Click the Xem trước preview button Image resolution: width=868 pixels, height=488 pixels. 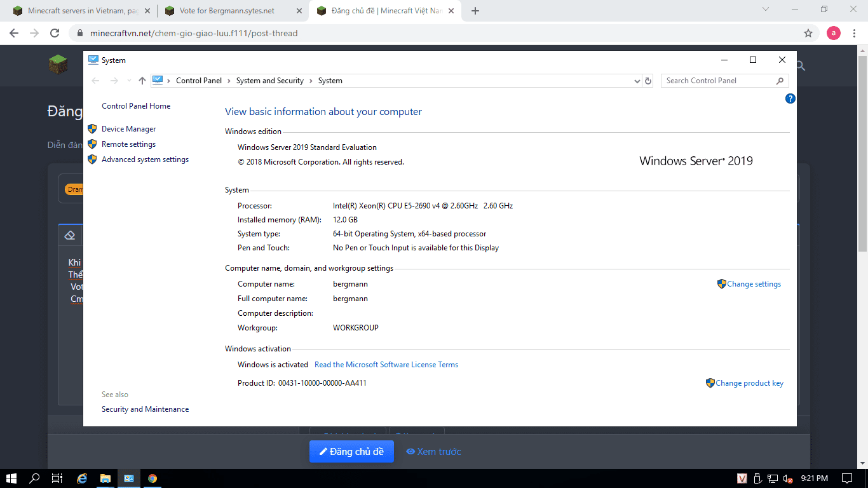[434, 452]
